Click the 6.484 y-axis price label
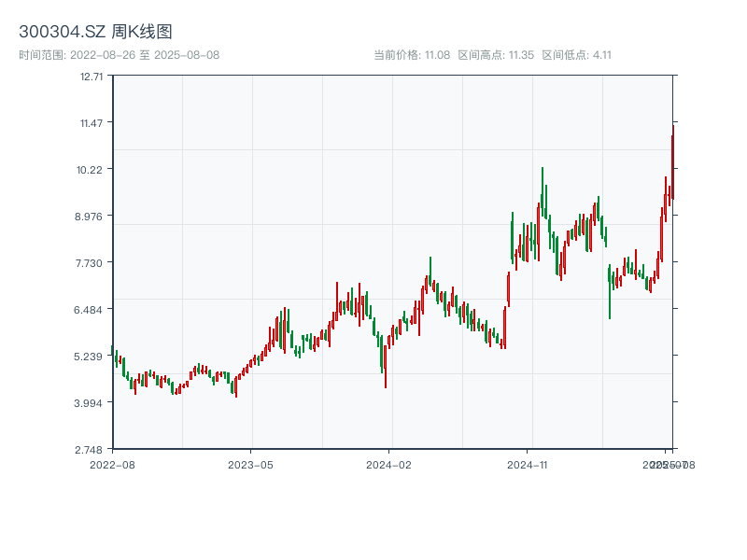 (x=91, y=310)
